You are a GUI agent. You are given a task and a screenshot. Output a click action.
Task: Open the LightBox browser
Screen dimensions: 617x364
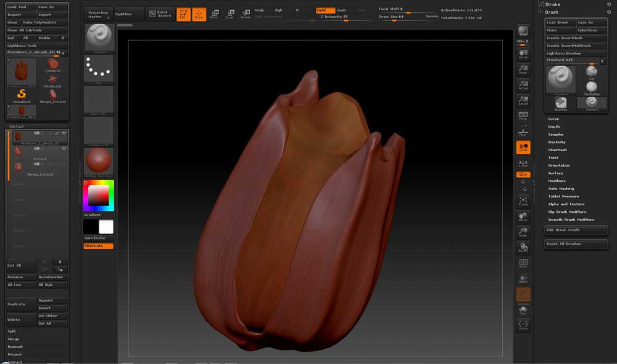click(123, 14)
